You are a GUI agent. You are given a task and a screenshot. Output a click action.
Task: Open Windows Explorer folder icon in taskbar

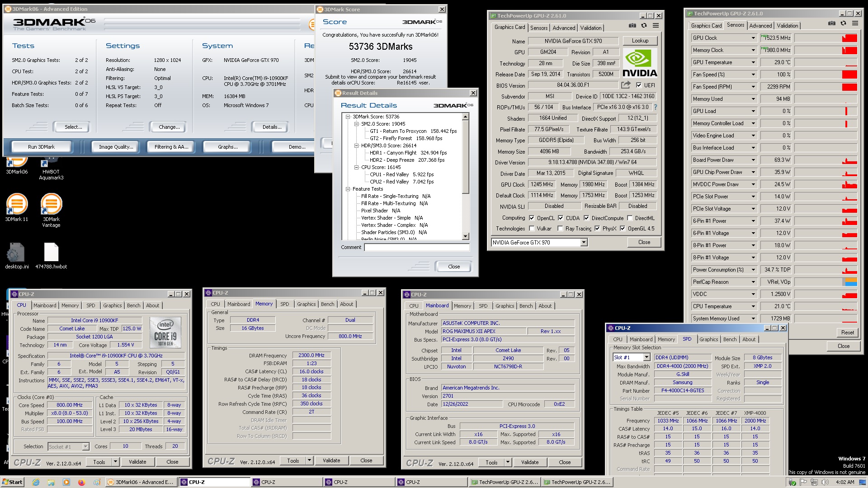51,482
